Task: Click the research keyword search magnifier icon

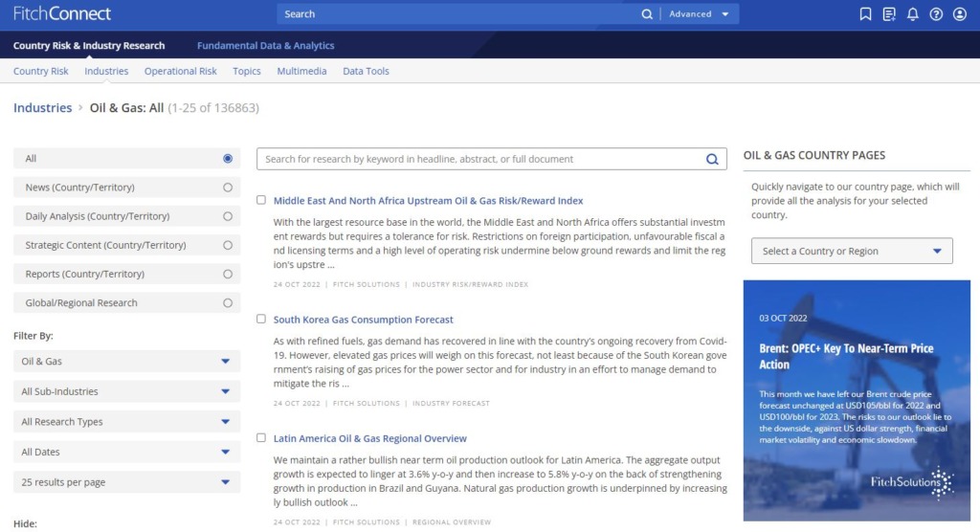Action: 712,160
